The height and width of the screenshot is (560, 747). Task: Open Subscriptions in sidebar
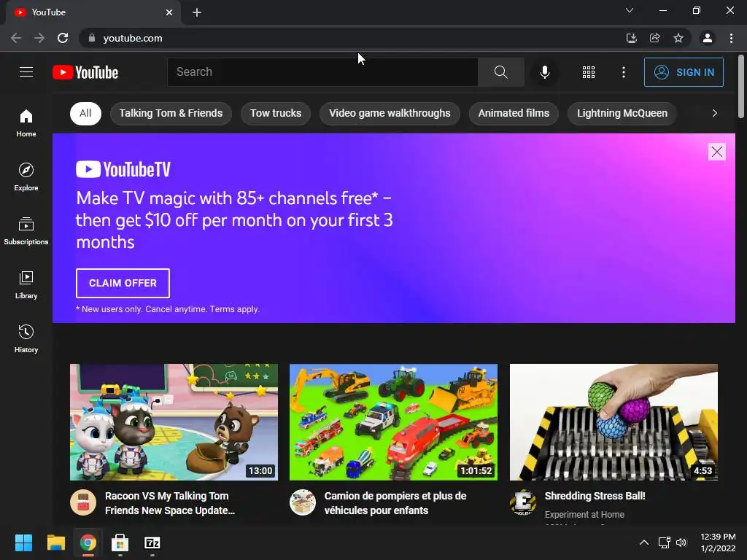pyautogui.click(x=26, y=230)
